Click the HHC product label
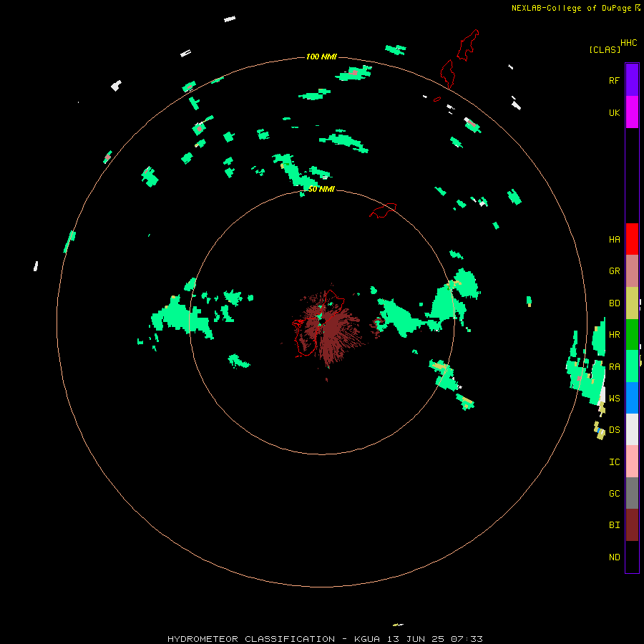 click(629, 43)
